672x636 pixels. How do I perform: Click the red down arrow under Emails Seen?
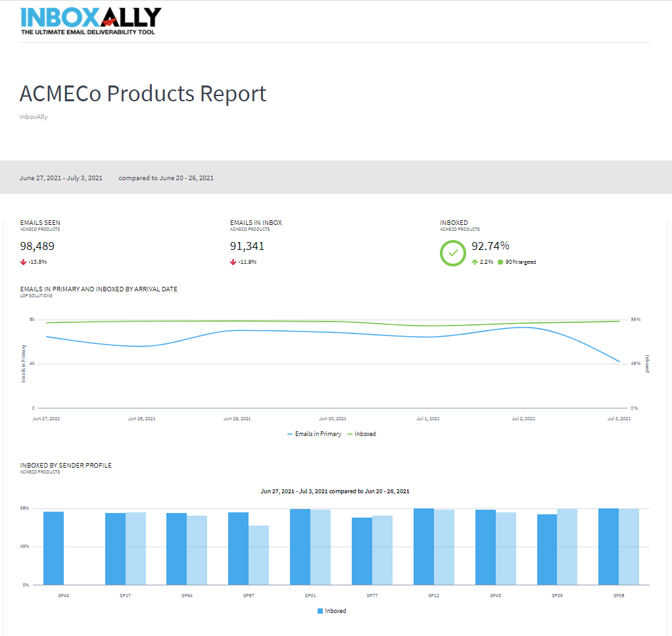pyautogui.click(x=23, y=262)
